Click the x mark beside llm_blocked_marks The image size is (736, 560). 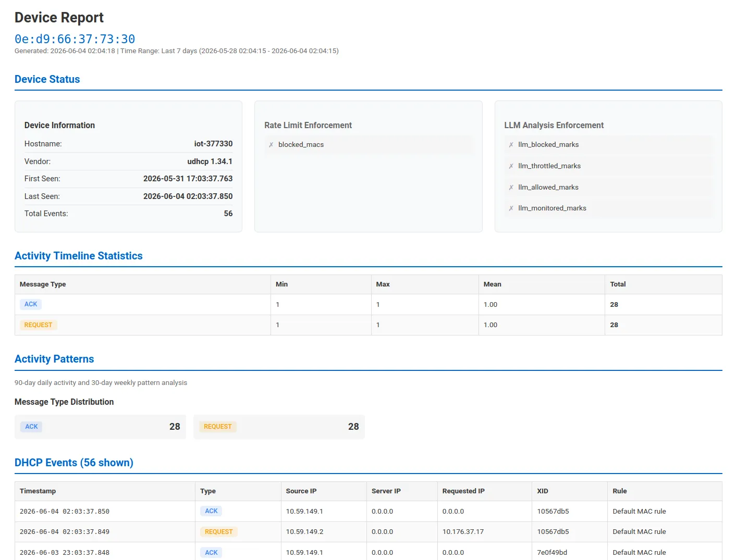click(511, 145)
